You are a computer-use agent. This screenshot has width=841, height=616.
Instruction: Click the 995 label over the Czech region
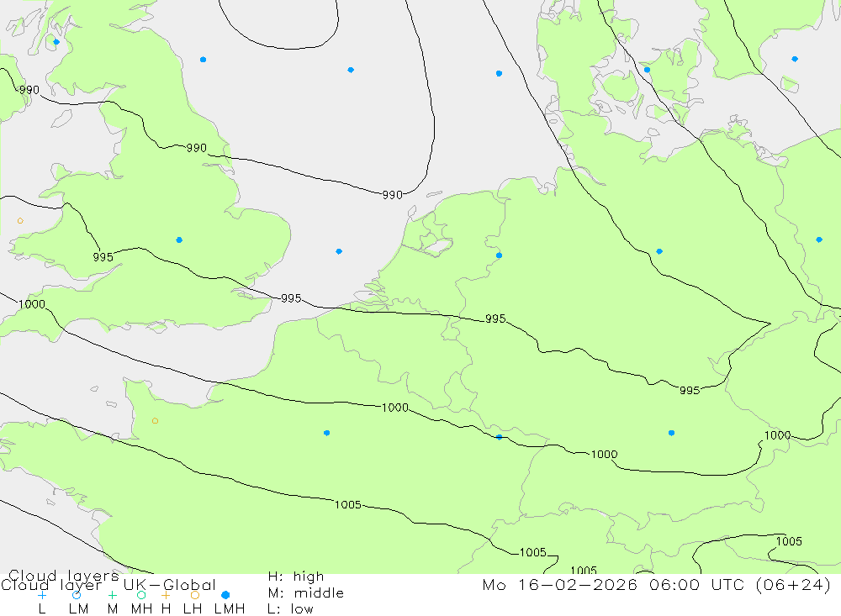click(690, 390)
